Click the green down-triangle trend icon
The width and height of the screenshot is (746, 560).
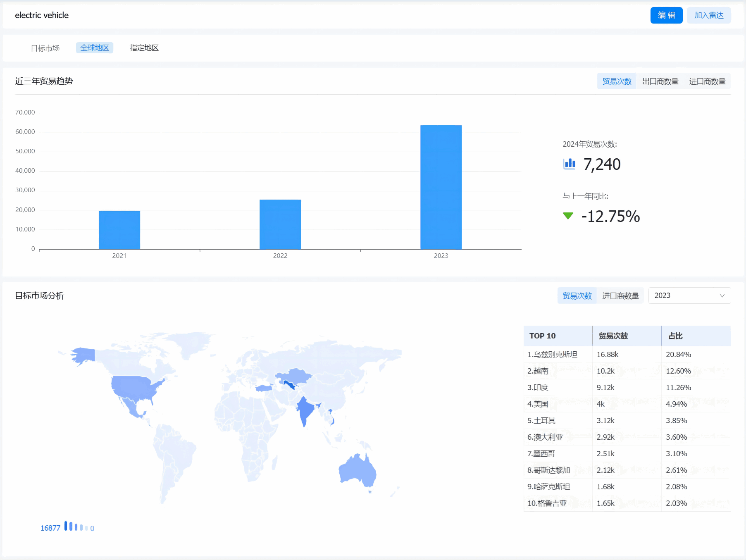coord(568,216)
